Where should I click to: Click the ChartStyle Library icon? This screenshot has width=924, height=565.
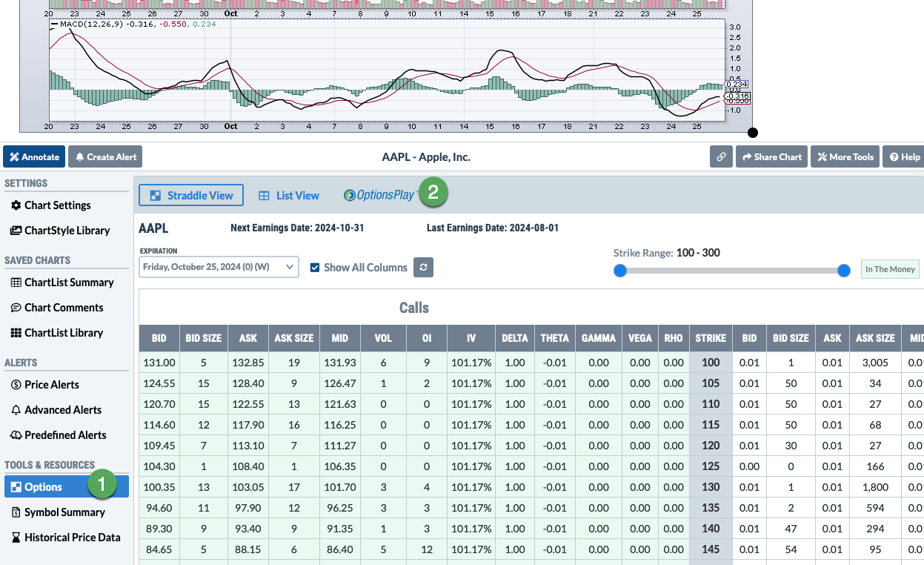click(16, 231)
